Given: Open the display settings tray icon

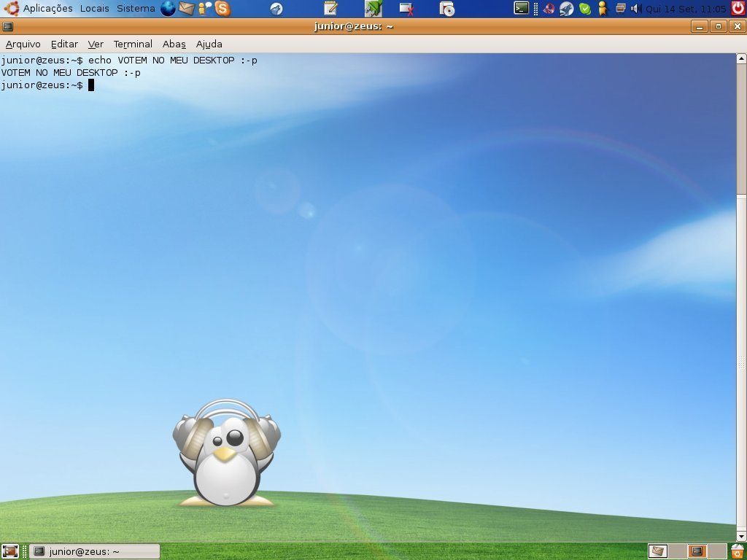Looking at the screenshot, I should [x=620, y=8].
